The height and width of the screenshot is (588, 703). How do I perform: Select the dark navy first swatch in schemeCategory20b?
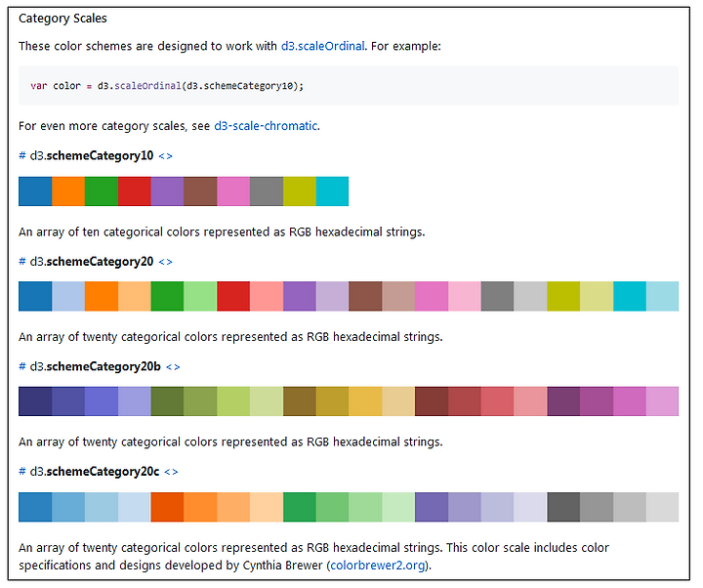(x=35, y=401)
